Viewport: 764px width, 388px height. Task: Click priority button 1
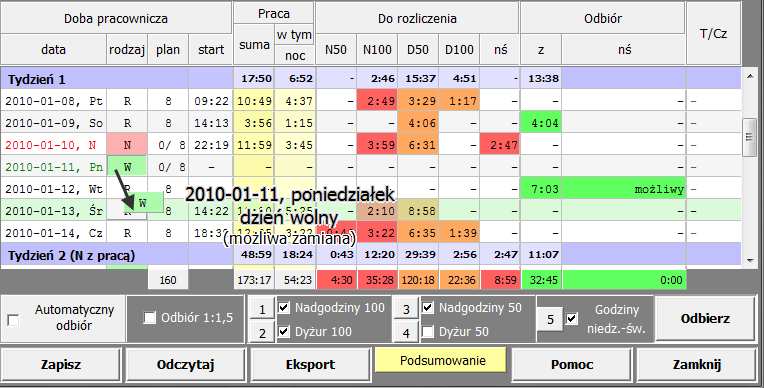click(x=262, y=310)
